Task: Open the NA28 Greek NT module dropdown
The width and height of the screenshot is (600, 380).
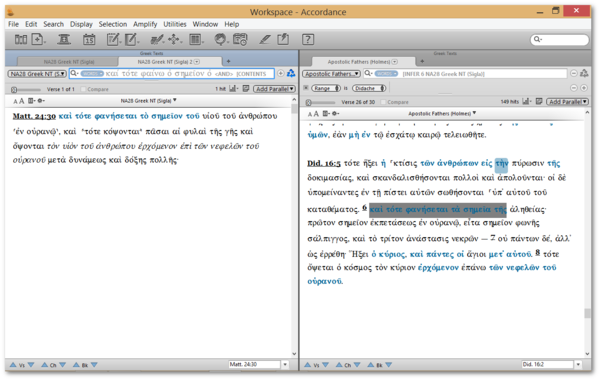Action: [x=37, y=73]
